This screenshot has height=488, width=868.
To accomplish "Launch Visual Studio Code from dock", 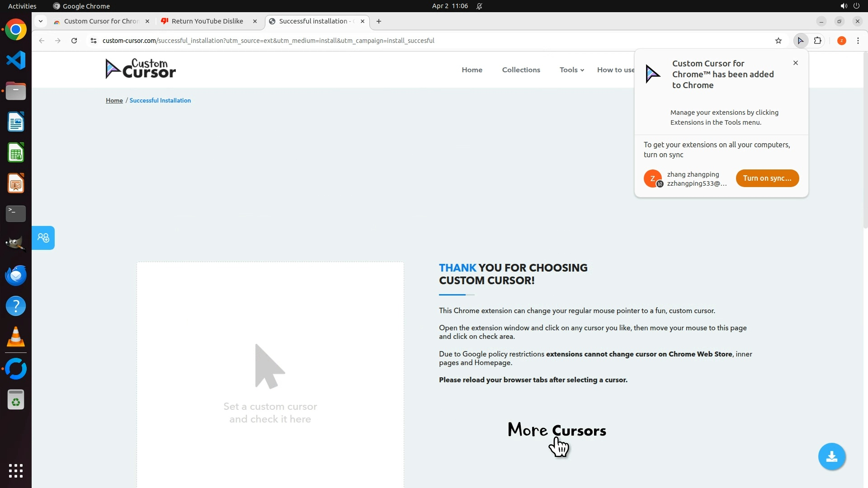I will (16, 60).
